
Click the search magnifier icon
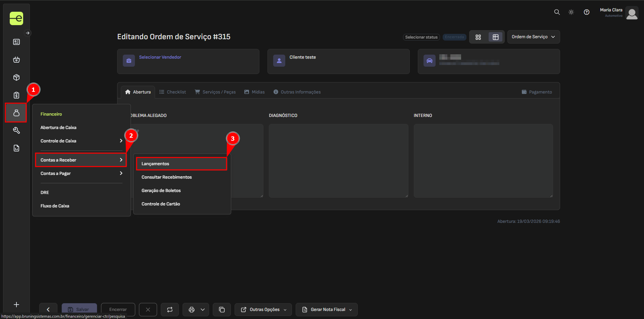point(557,12)
